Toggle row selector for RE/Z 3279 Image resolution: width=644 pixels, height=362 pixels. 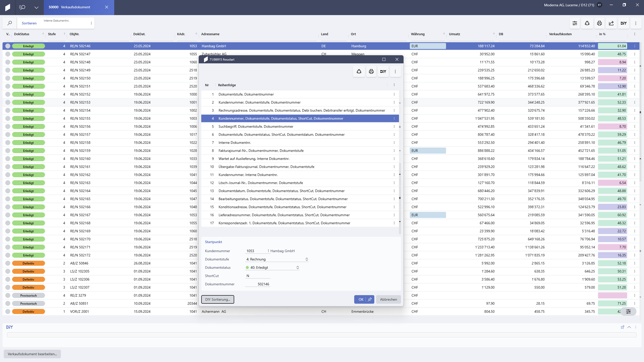point(8,295)
